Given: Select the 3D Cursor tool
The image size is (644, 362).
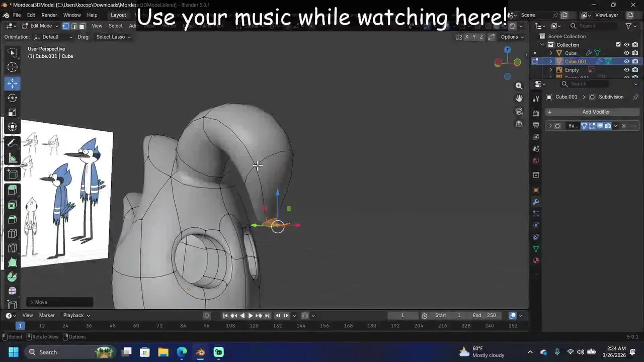Looking at the screenshot, I should click(13, 67).
